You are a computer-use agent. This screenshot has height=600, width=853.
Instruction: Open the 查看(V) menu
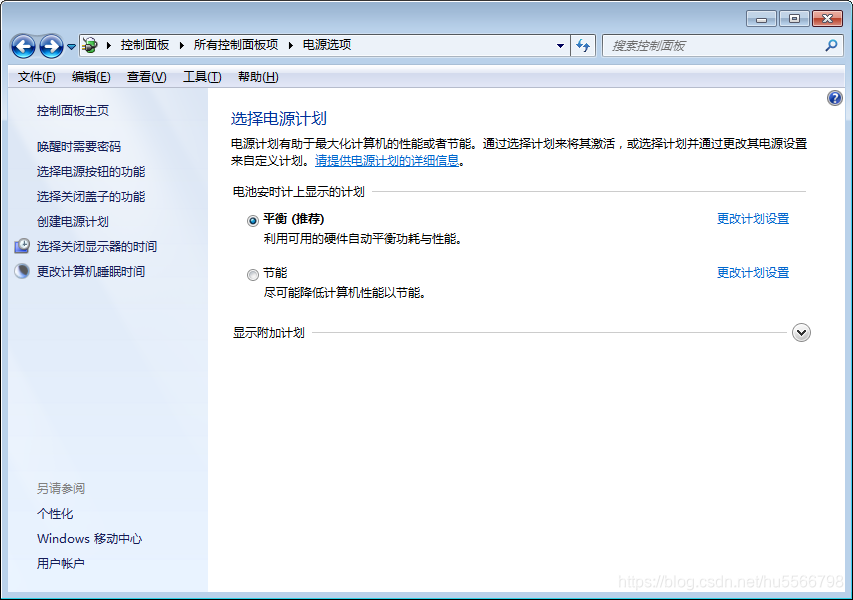coord(146,77)
